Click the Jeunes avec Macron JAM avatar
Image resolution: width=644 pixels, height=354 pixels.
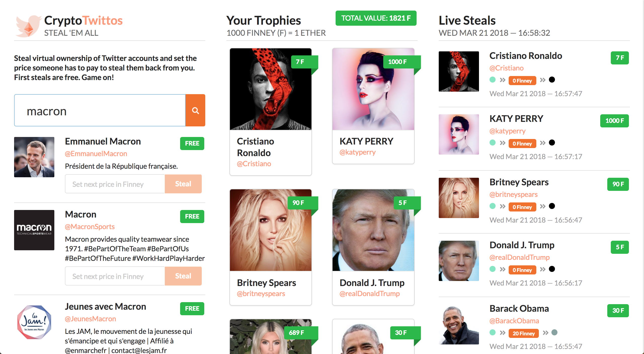(x=34, y=322)
